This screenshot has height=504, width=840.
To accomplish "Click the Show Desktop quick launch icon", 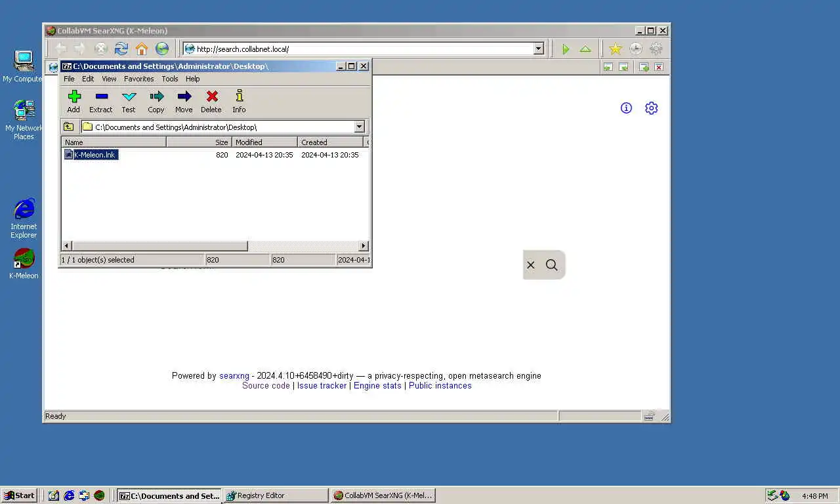I will (54, 495).
